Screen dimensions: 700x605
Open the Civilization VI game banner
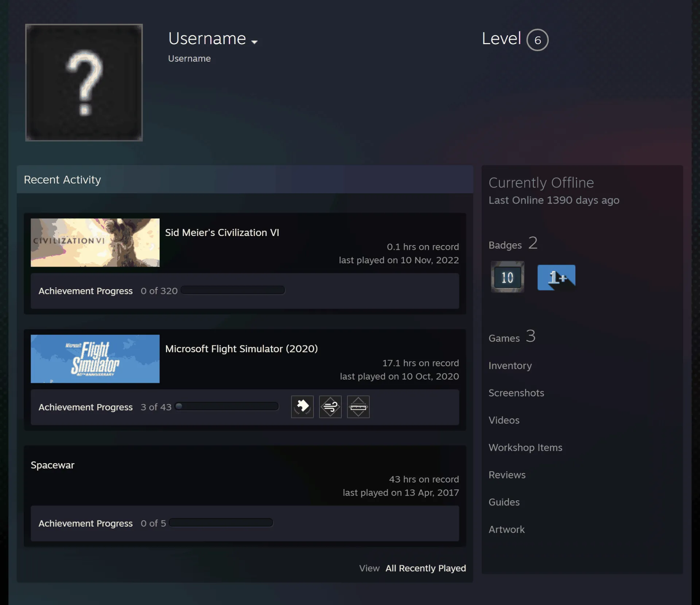point(95,243)
